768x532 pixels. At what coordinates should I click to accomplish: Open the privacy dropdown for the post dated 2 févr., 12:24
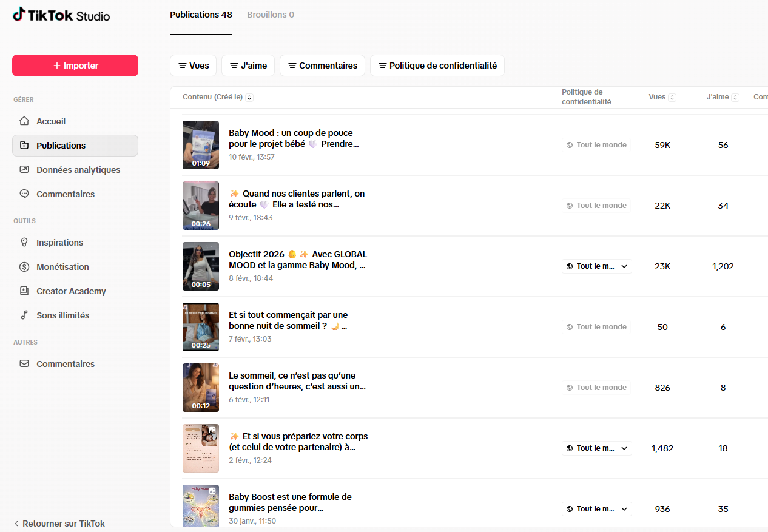tap(597, 448)
